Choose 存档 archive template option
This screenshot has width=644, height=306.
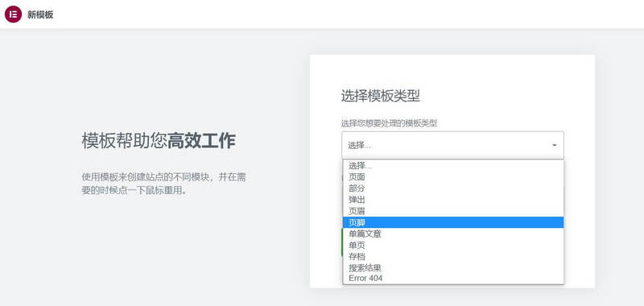click(x=453, y=257)
